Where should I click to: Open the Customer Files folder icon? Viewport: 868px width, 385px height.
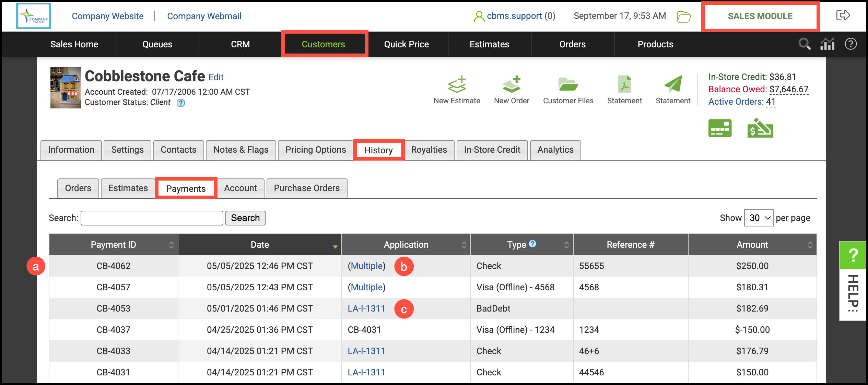(x=568, y=84)
